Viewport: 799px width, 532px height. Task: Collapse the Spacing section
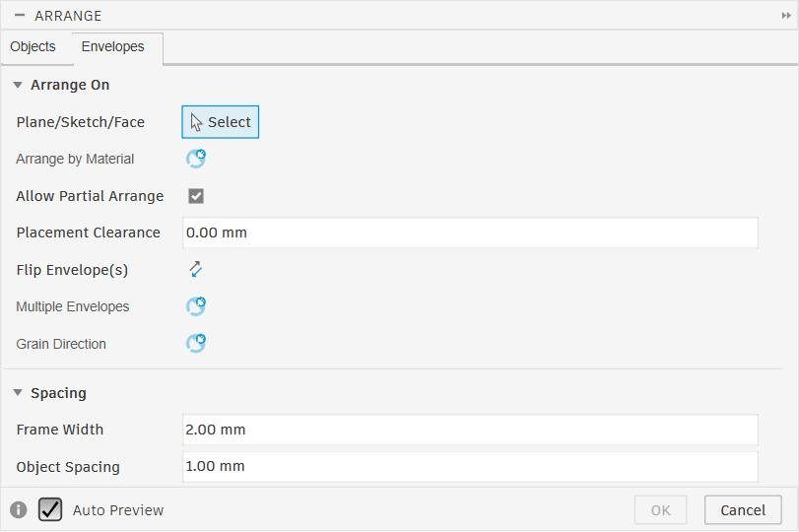tap(18, 393)
